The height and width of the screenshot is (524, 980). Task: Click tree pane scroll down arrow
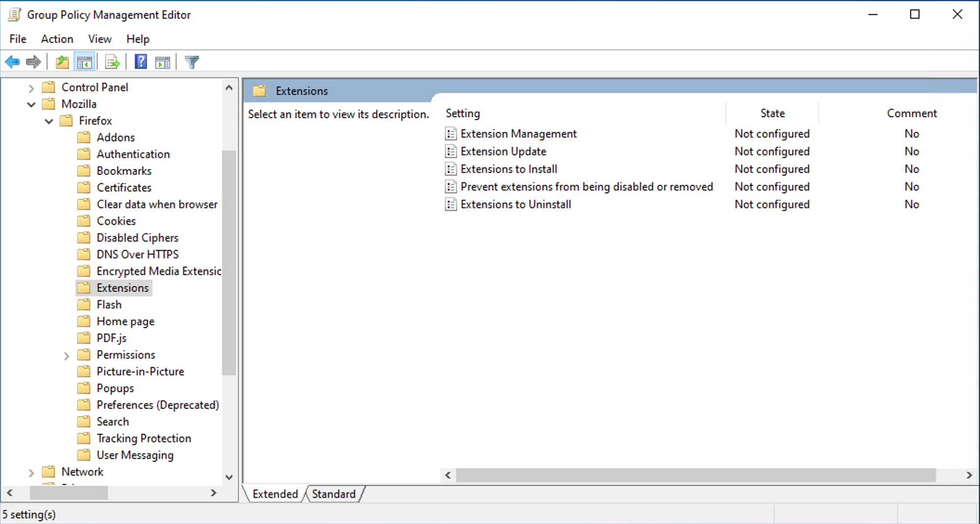(x=229, y=477)
